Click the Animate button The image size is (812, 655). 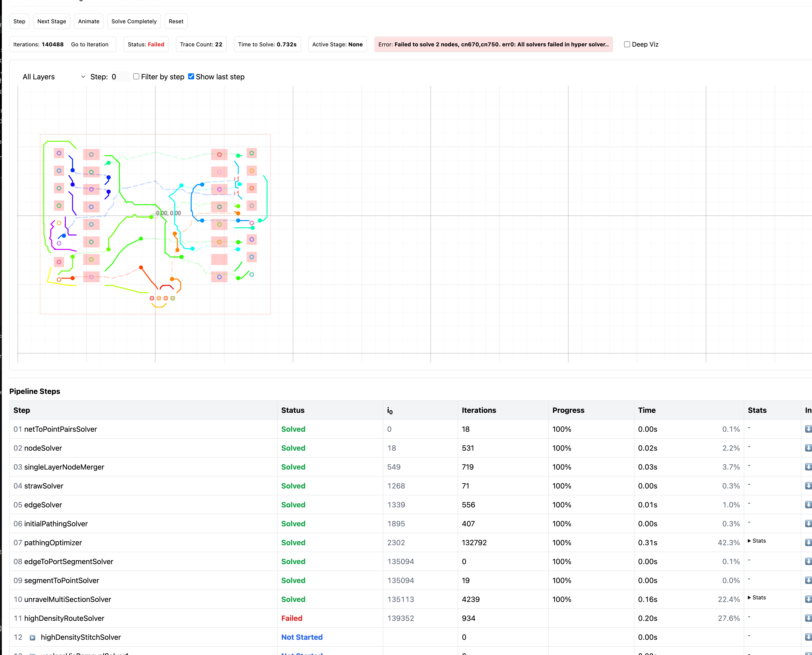point(89,21)
